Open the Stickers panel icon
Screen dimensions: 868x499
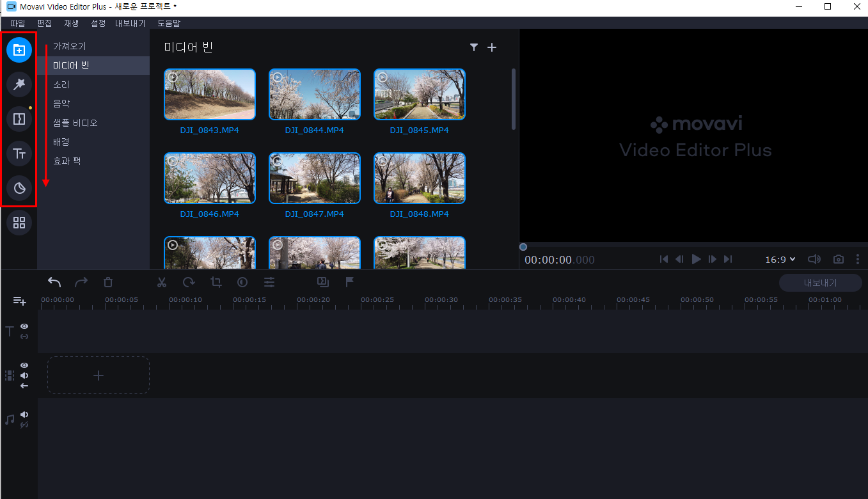coord(19,188)
